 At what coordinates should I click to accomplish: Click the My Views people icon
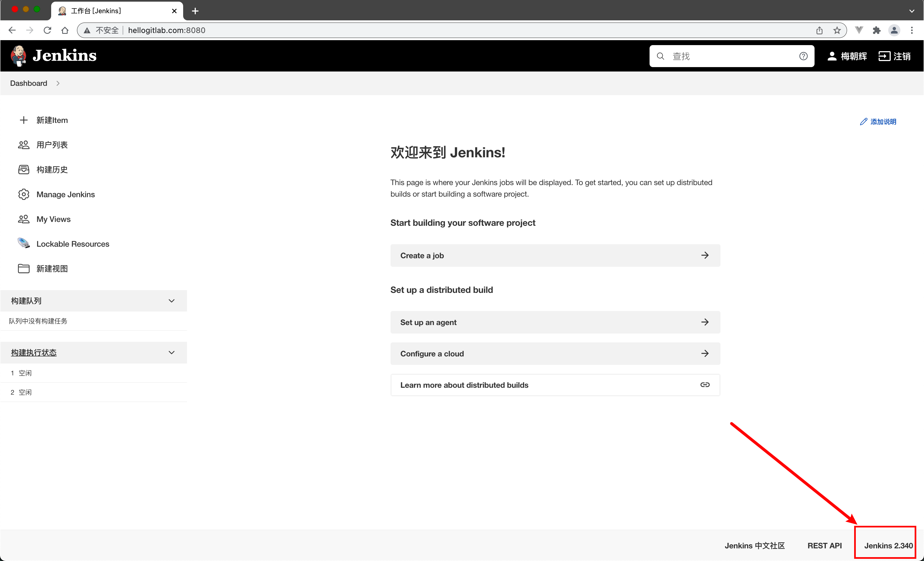coord(24,219)
